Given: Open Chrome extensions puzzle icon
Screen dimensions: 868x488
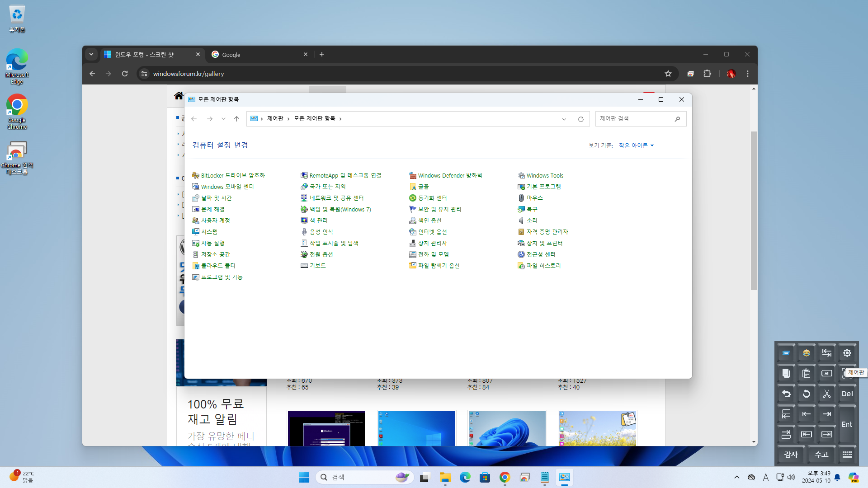Looking at the screenshot, I should tap(708, 74).
